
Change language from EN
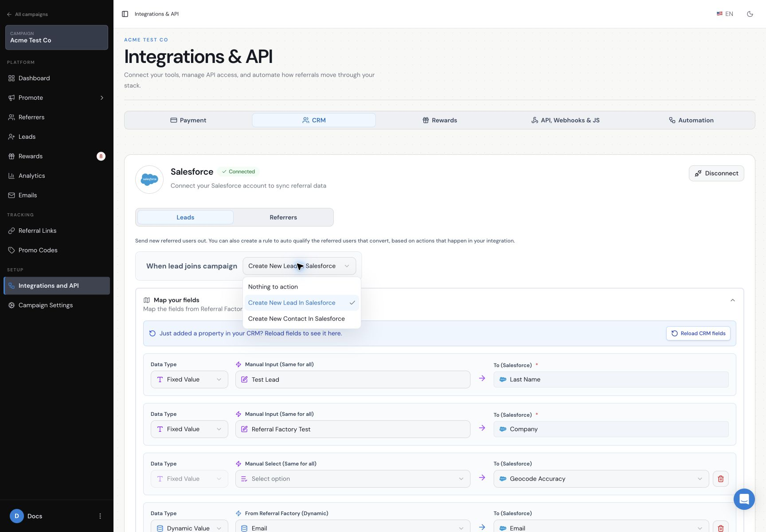(725, 14)
